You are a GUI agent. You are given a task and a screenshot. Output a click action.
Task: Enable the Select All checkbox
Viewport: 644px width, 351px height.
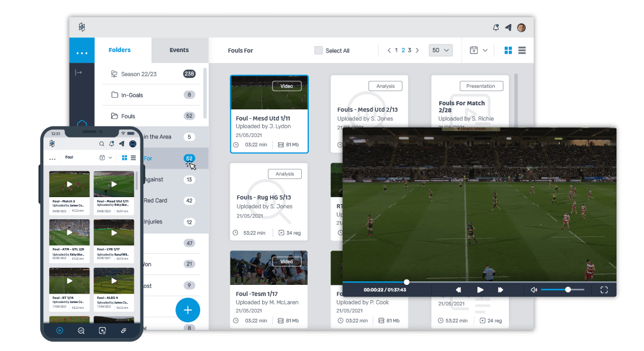(x=318, y=50)
